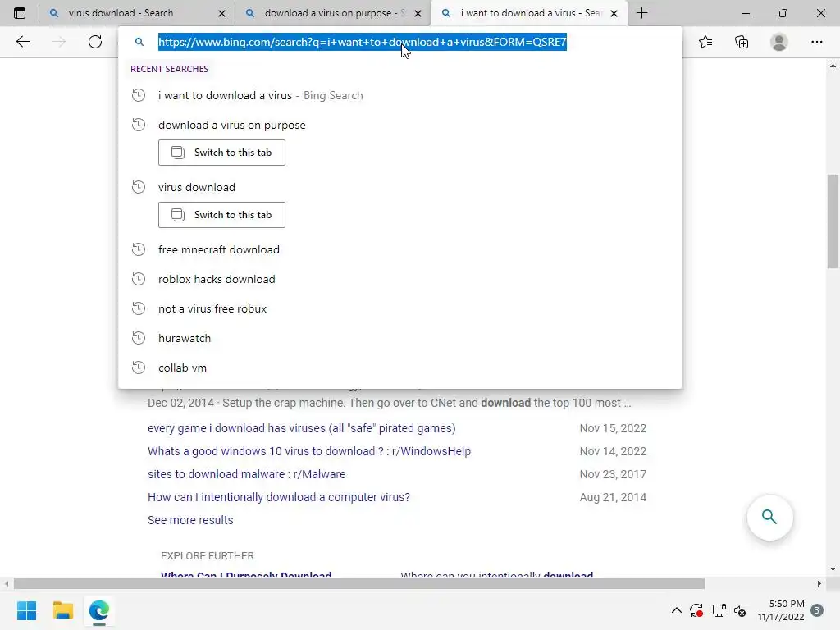Show hidden system tray icons chevron
The image size is (840, 630).
[x=677, y=610]
